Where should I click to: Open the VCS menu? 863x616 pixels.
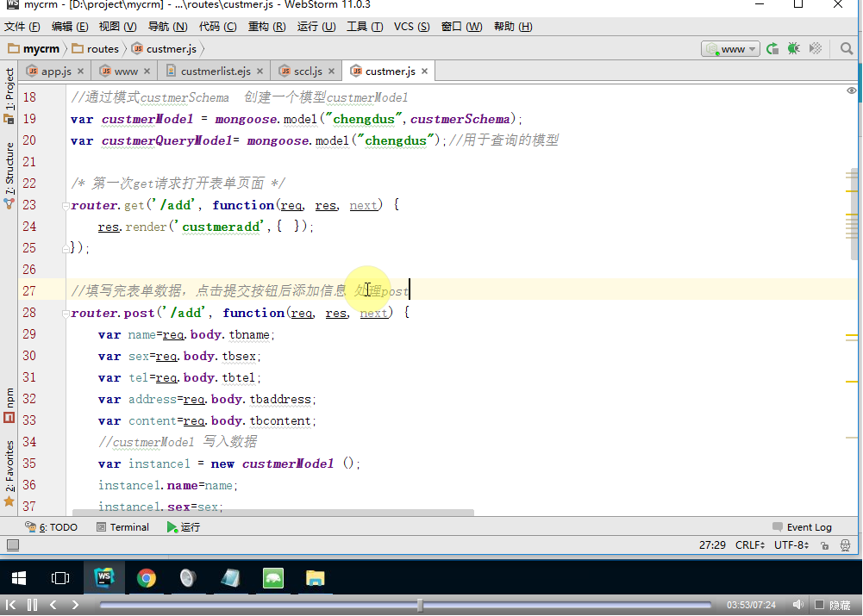click(411, 26)
